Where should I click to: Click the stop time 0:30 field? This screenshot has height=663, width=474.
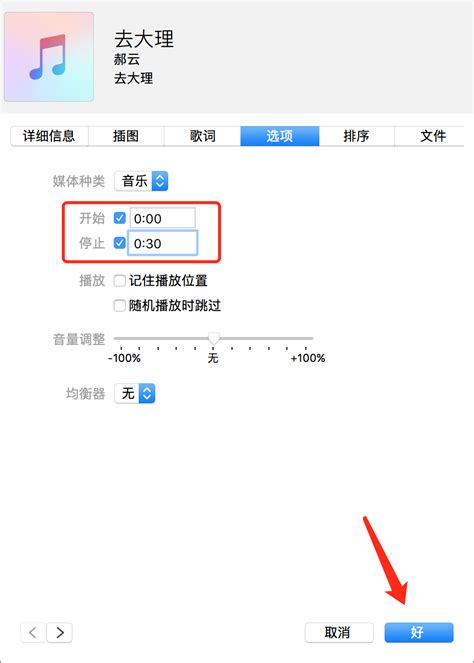[x=163, y=243]
